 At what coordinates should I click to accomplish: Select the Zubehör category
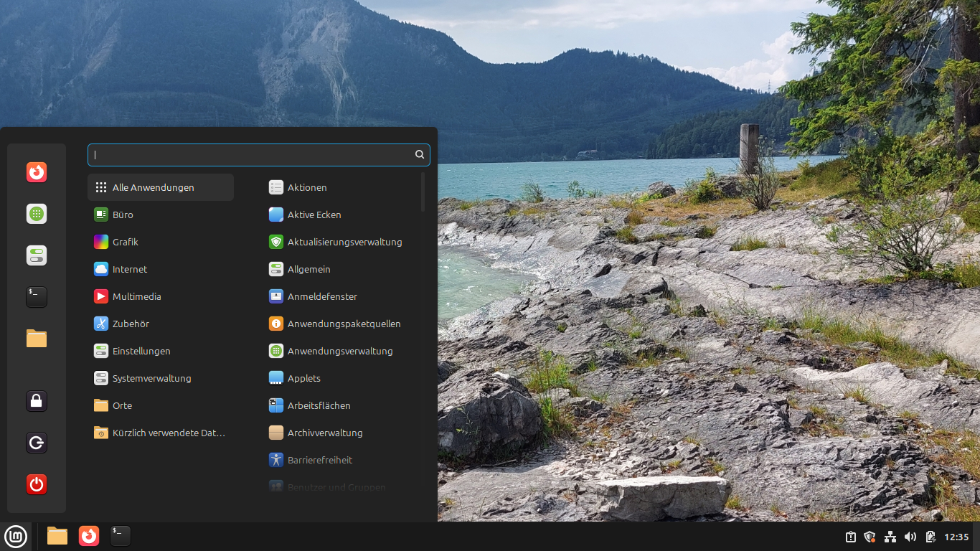pos(161,324)
